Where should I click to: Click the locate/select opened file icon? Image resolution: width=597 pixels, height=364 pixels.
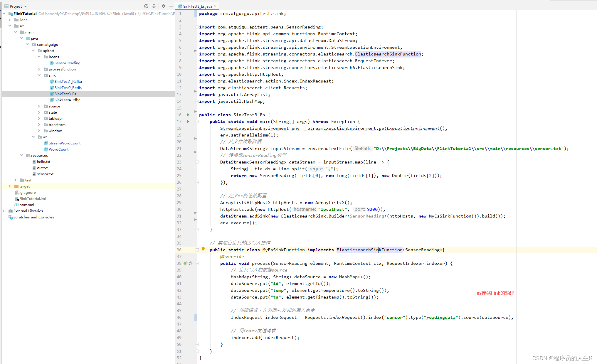[146, 6]
